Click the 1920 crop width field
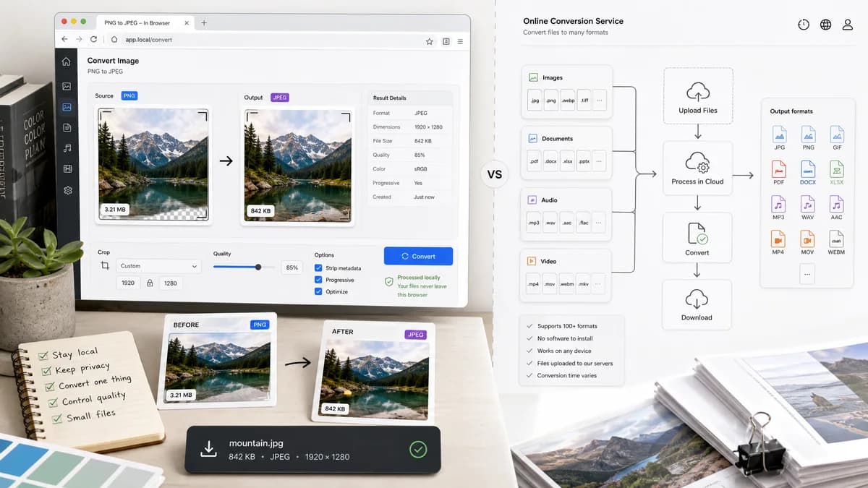Image resolution: width=868 pixels, height=488 pixels. tap(128, 283)
